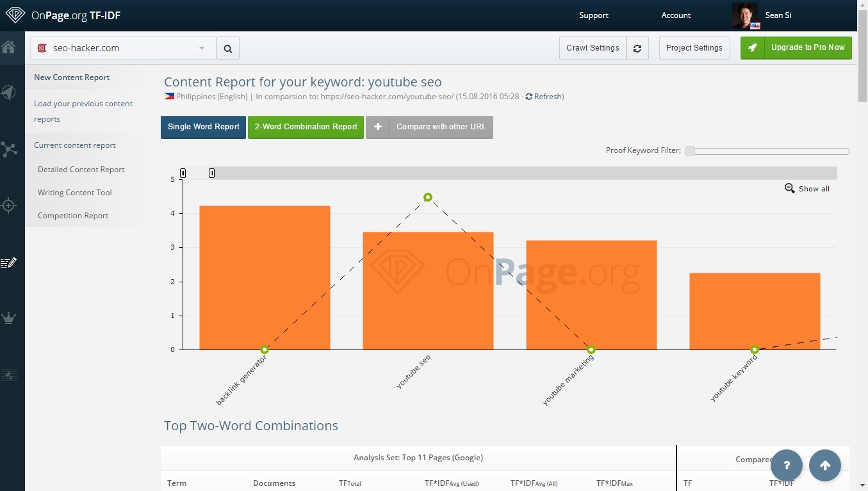Open the content pencil sidebar icon

tap(9, 262)
